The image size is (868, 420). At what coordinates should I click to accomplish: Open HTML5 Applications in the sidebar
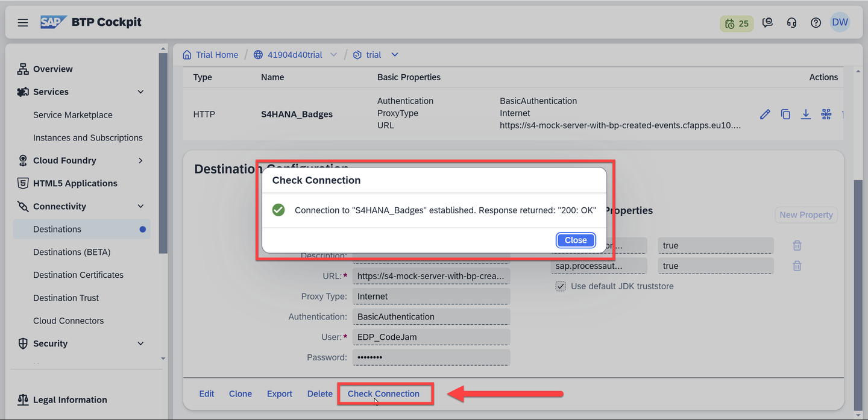[75, 183]
